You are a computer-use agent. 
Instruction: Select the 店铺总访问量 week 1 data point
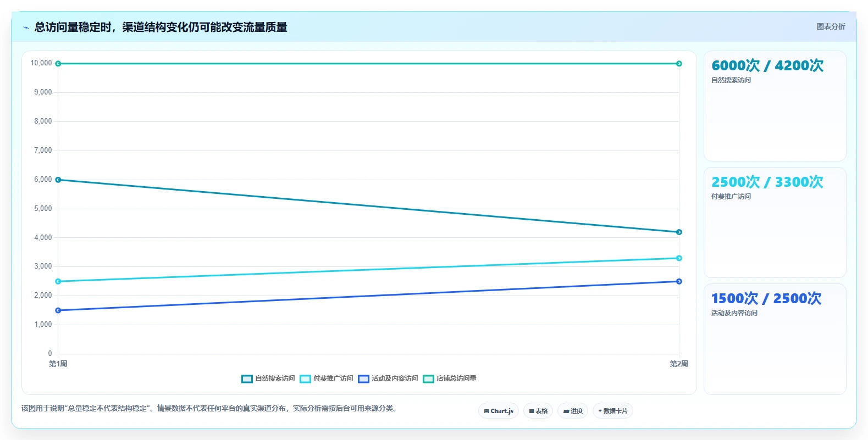pyautogui.click(x=58, y=64)
